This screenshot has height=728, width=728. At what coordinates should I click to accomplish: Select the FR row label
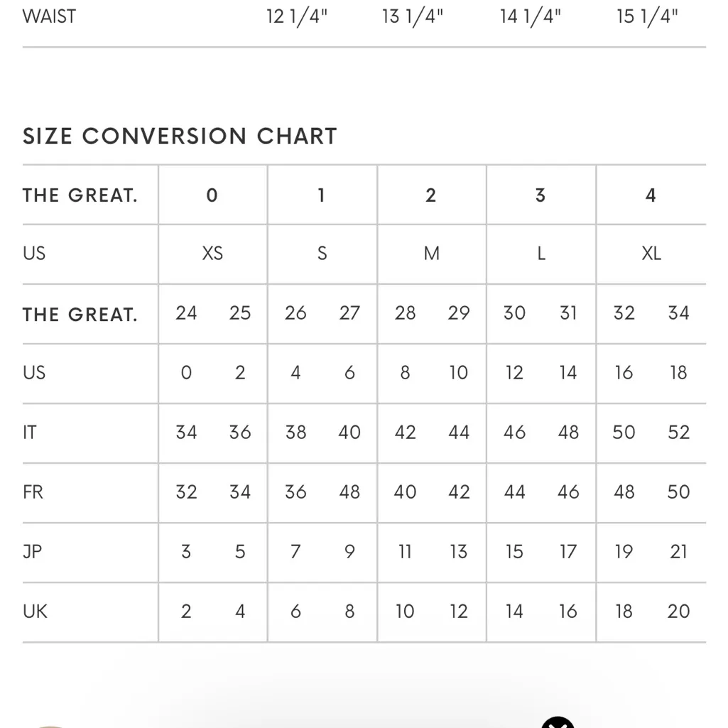(33, 492)
